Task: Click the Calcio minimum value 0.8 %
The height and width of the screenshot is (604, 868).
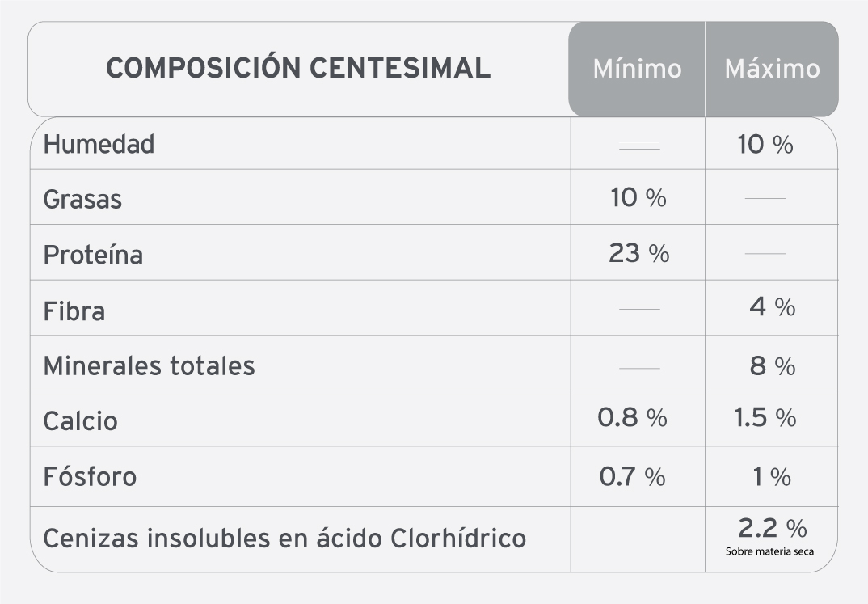Action: click(x=632, y=417)
